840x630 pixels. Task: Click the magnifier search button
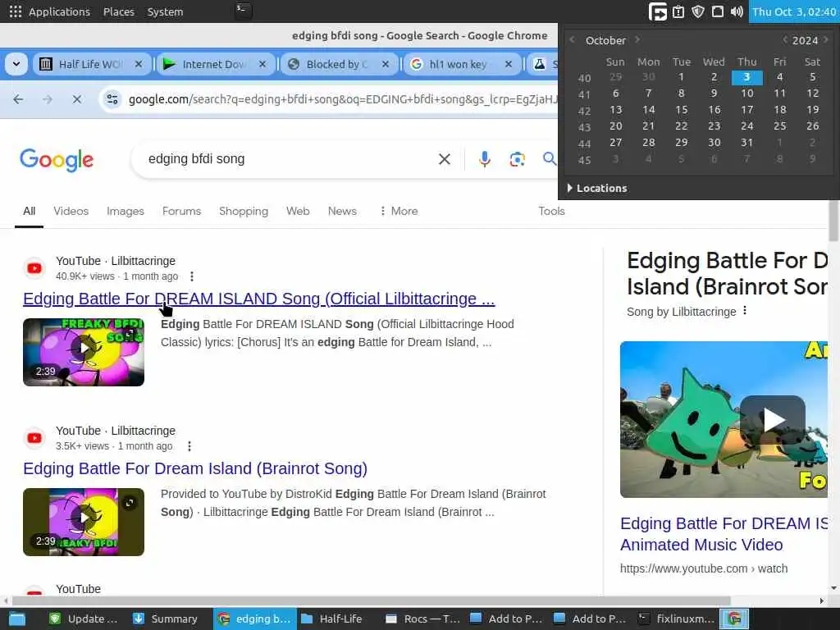point(549,159)
